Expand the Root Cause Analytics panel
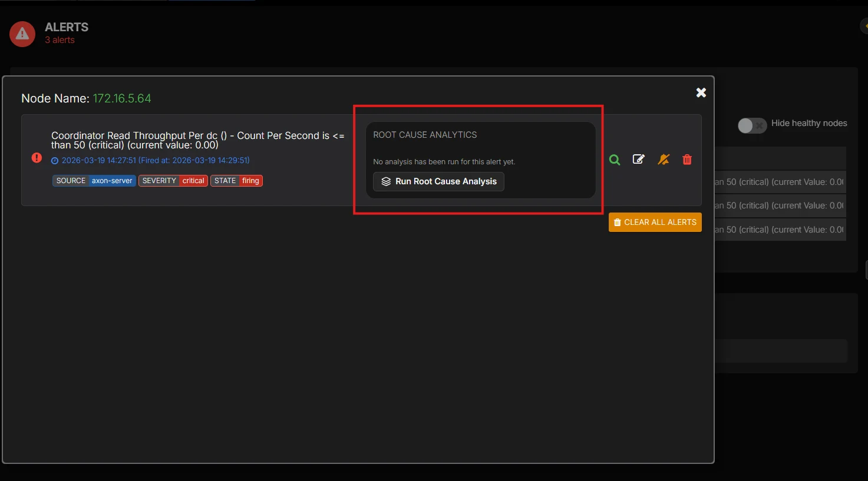Image resolution: width=868 pixels, height=481 pixels. pos(425,134)
